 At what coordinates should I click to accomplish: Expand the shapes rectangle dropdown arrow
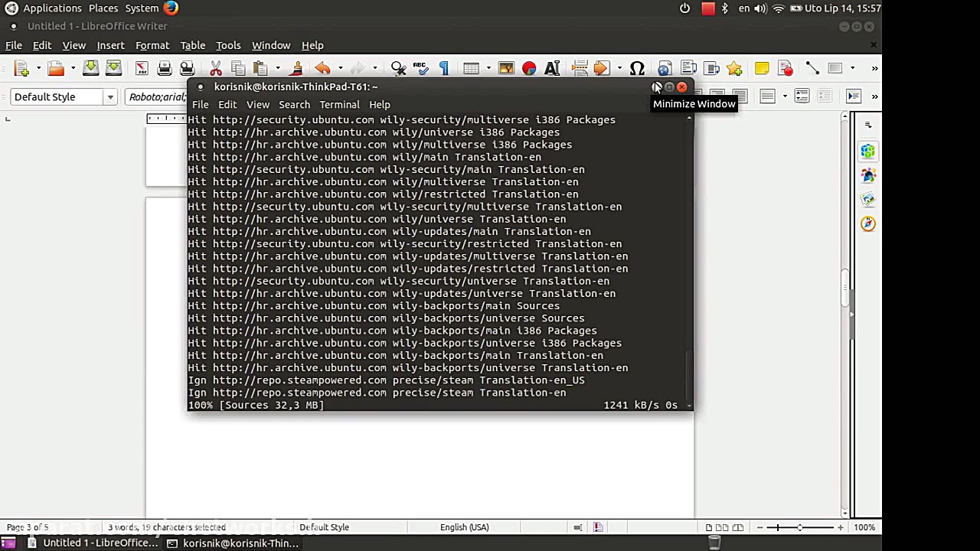coord(852,69)
